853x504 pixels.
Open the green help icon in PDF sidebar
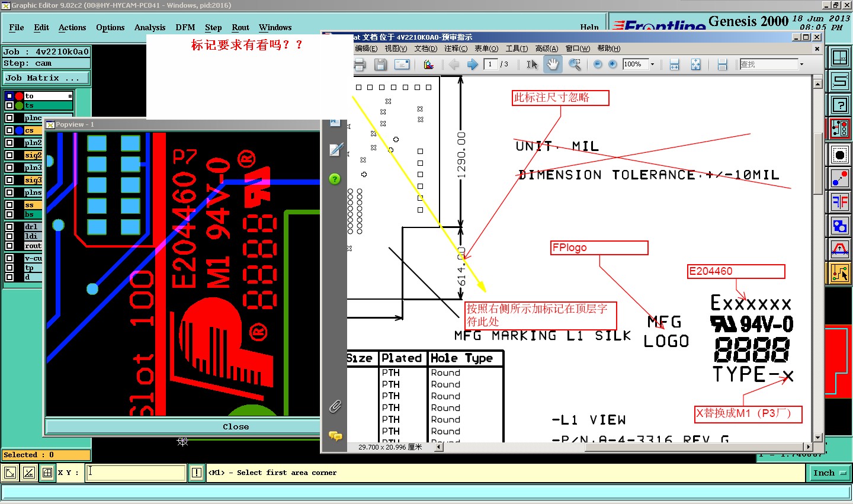335,179
